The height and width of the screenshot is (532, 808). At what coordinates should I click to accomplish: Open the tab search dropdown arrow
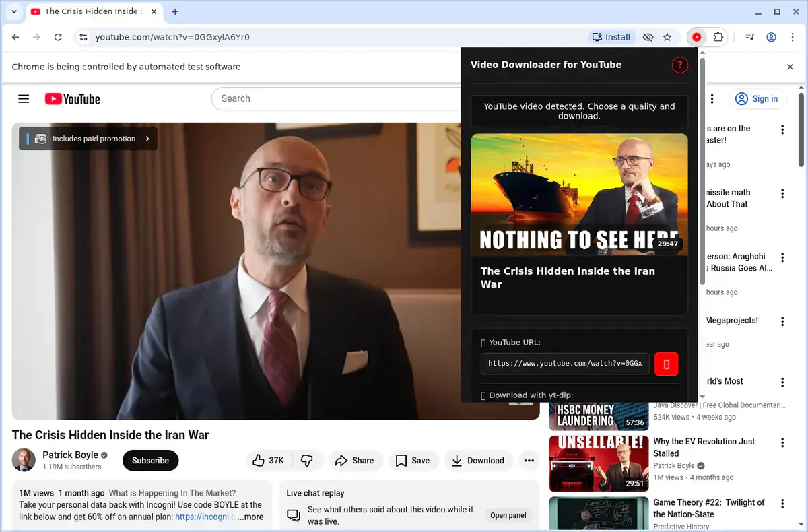coord(14,11)
